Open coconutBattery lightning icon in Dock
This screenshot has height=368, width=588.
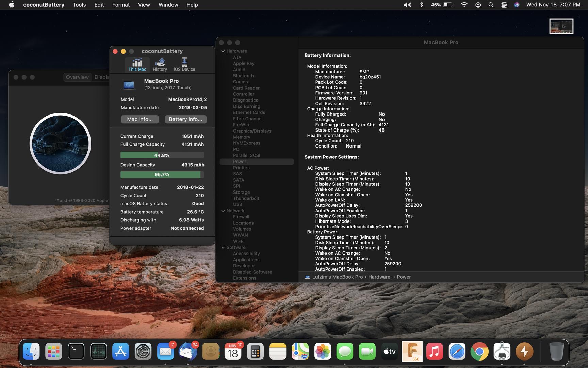coord(524,351)
